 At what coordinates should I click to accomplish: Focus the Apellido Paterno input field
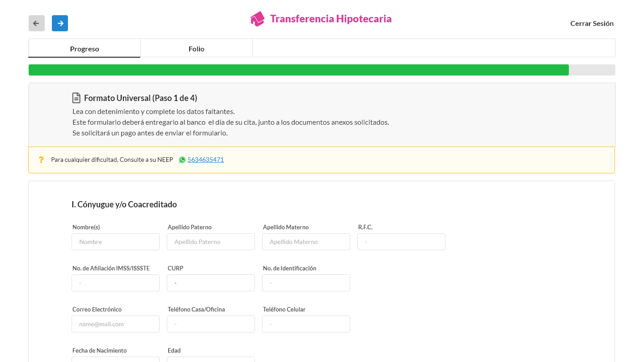(x=211, y=242)
